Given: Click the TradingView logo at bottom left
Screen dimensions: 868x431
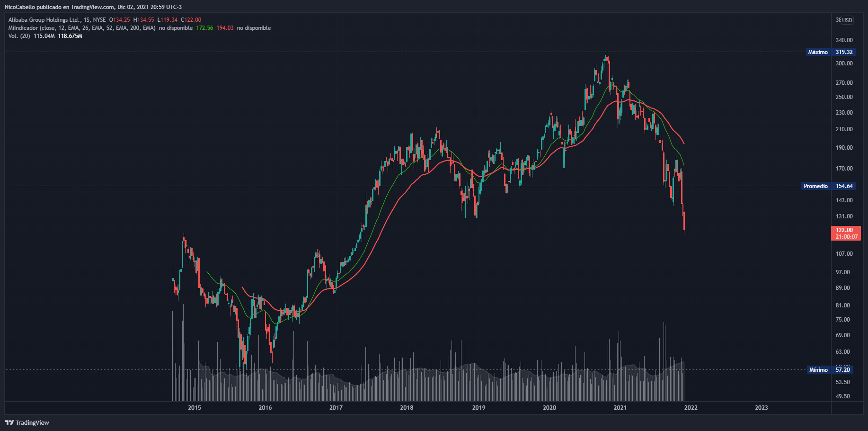Looking at the screenshot, I should [27, 422].
